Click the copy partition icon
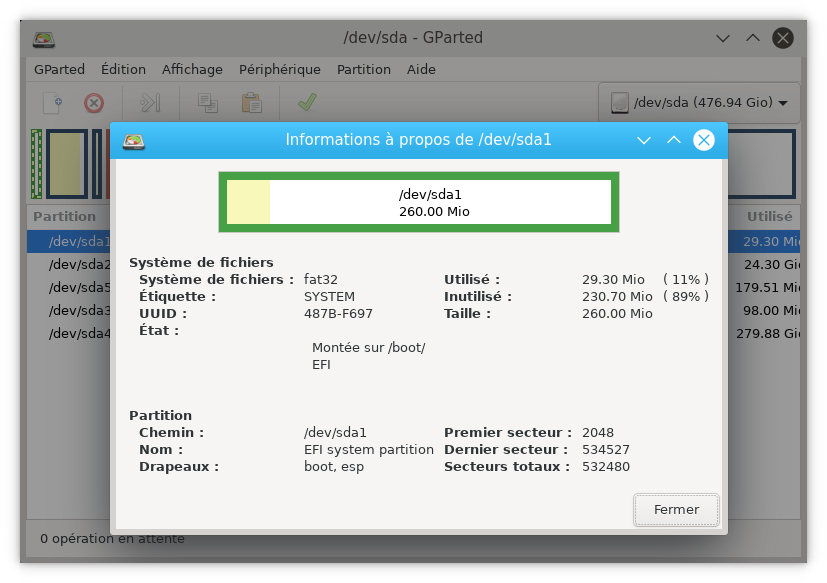This screenshot has height=583, width=827. (208, 102)
